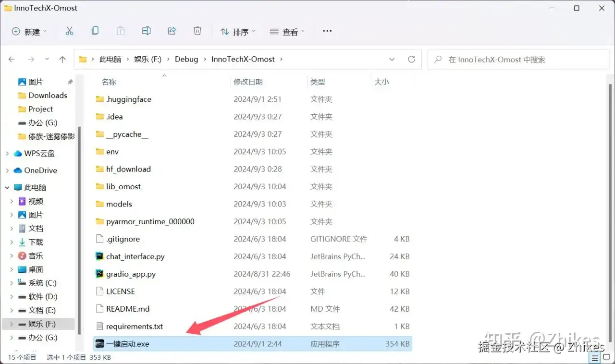This screenshot has height=364, width=615.
Task: Go up one folder level
Action: click(x=62, y=60)
